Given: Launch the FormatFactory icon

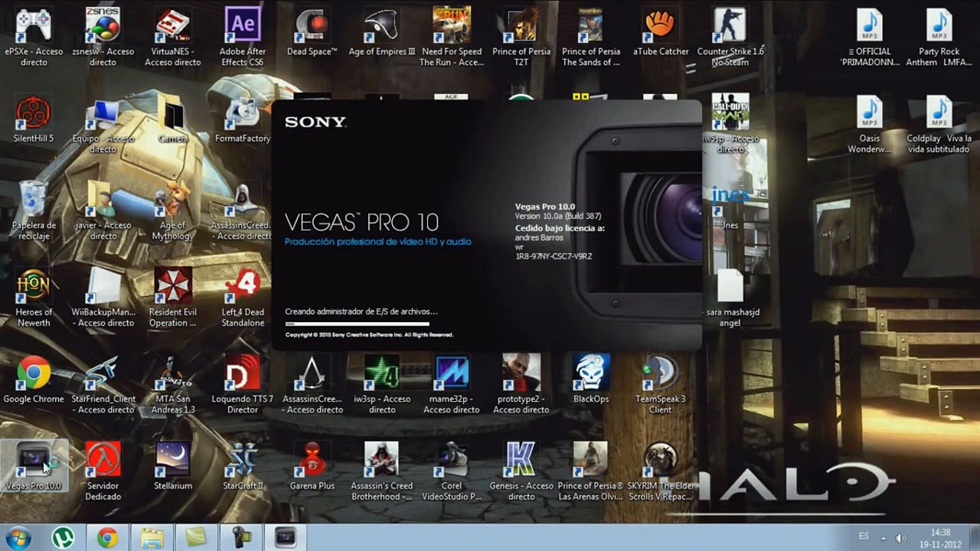Looking at the screenshot, I should [x=243, y=118].
